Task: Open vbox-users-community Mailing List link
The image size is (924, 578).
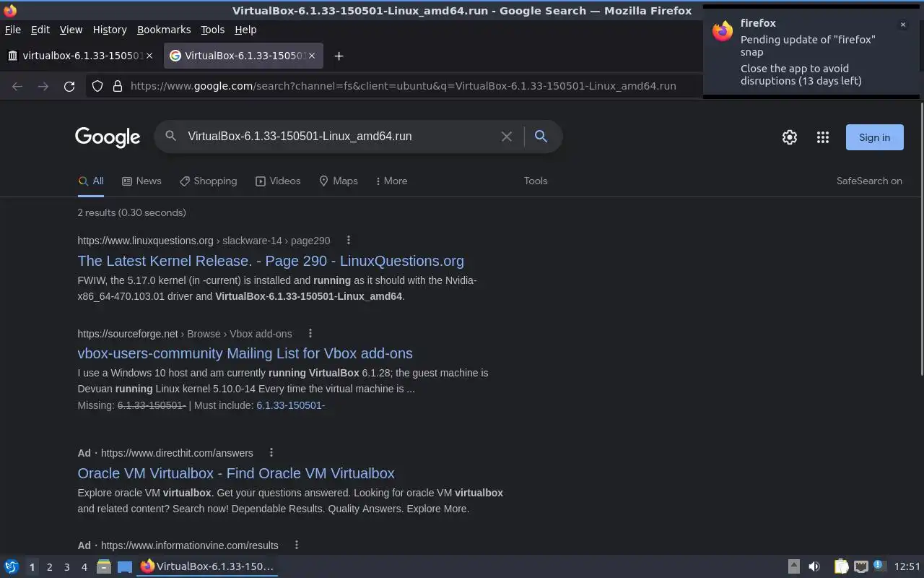Action: click(245, 353)
